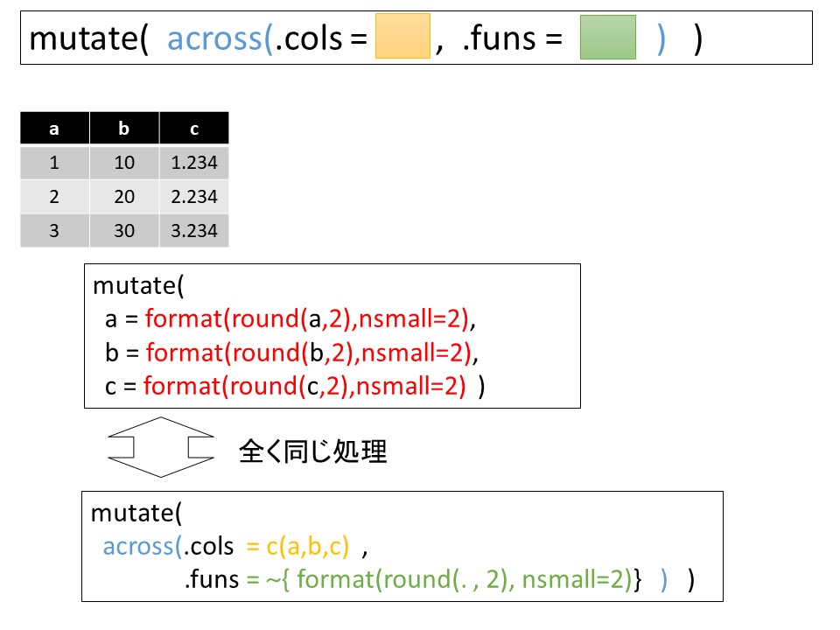Click the table cell containing 1.234
The width and height of the screenshot is (840, 630).
pyautogui.click(x=194, y=163)
